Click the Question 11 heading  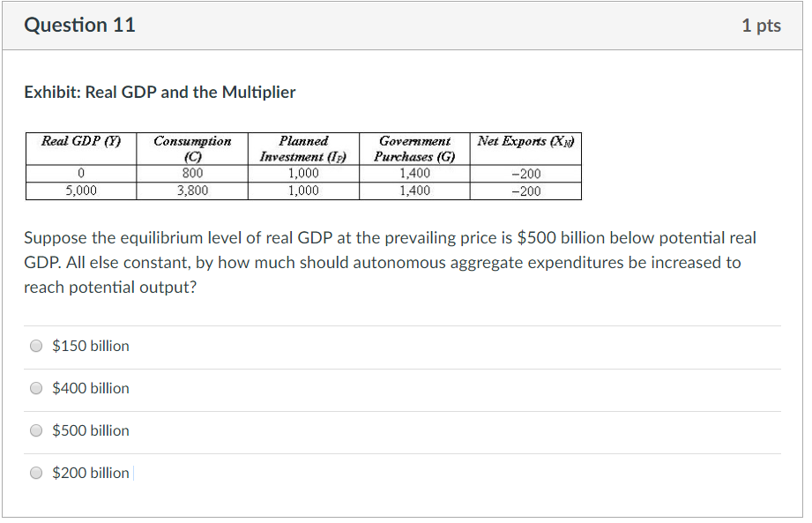point(80,25)
